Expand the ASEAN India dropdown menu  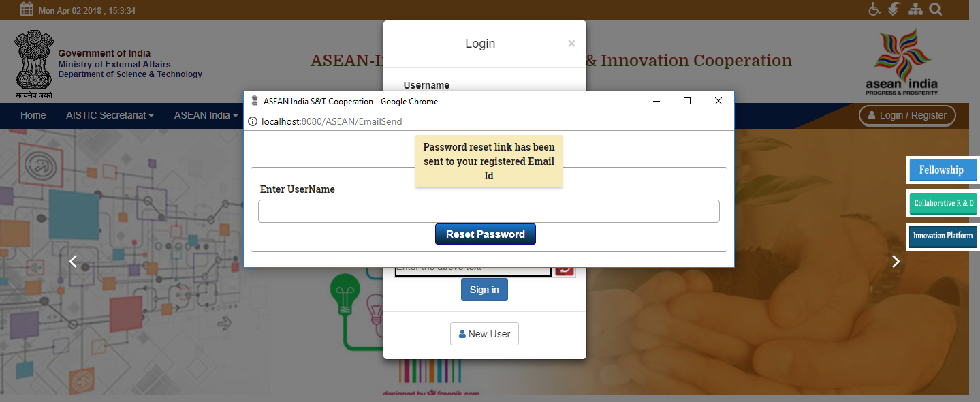tap(204, 115)
